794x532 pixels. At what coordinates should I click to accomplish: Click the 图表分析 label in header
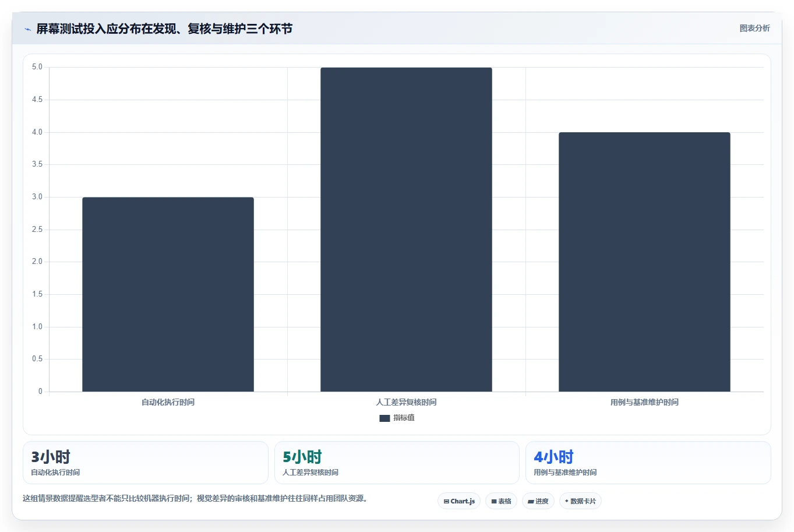(754, 29)
